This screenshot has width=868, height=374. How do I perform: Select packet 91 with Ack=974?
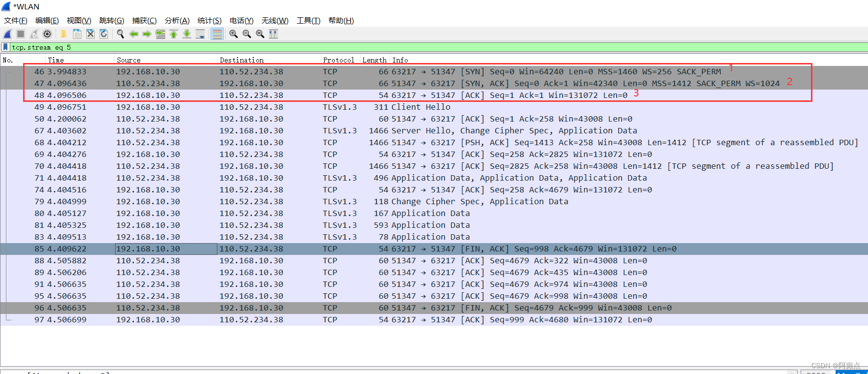(434, 284)
